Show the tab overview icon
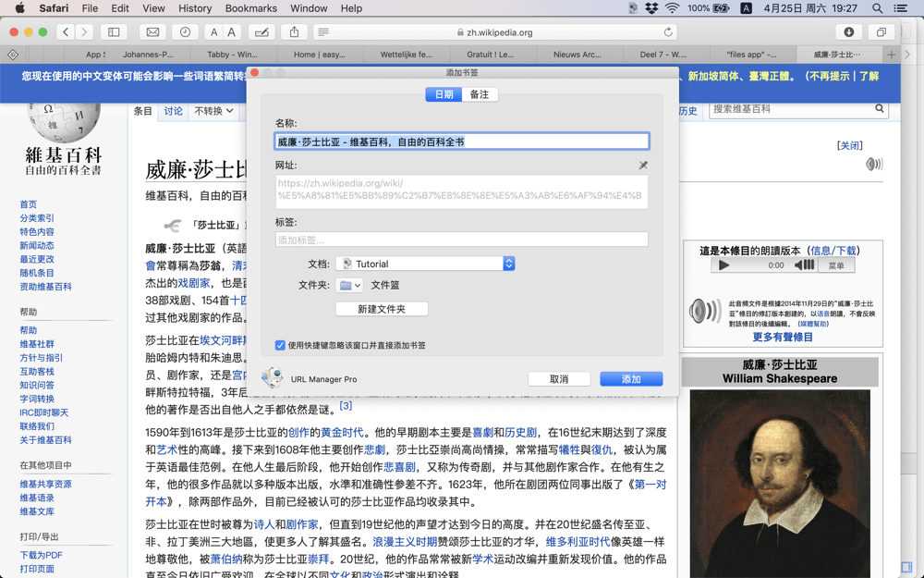The image size is (924, 578). point(881,31)
